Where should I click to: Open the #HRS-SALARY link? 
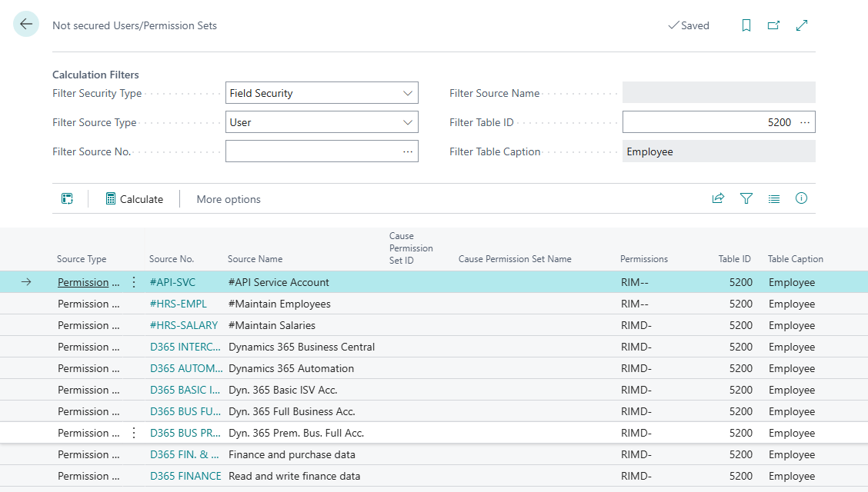(x=184, y=325)
